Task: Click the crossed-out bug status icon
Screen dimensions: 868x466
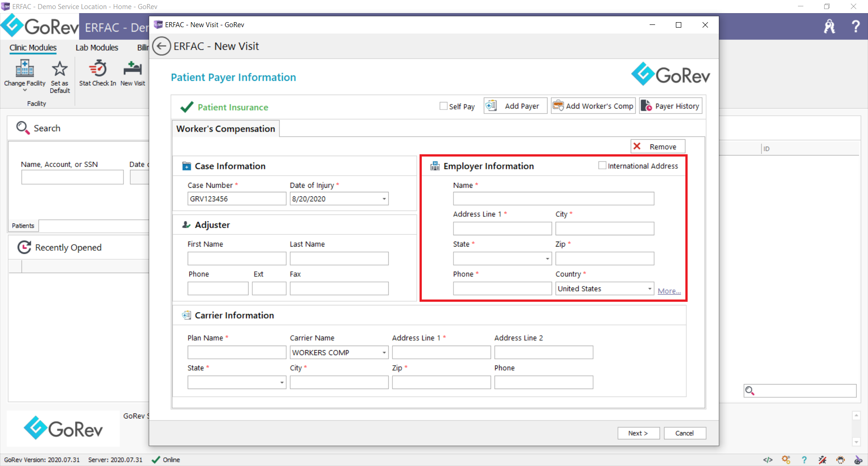Action: point(822,460)
